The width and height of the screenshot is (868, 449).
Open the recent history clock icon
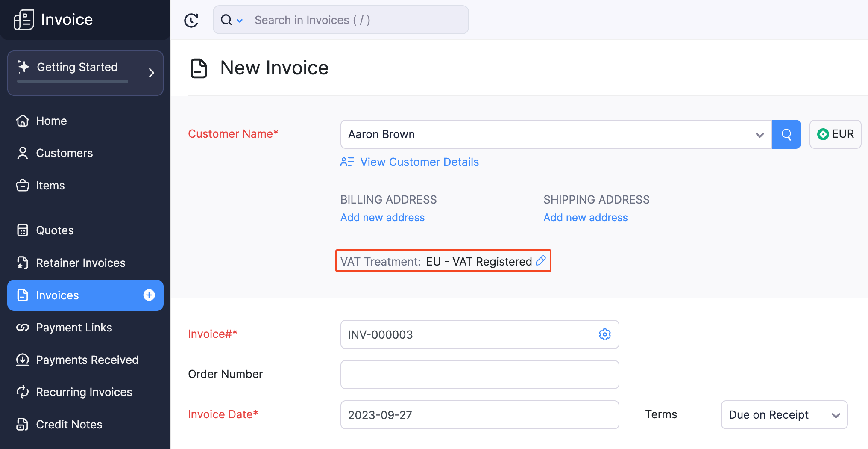pyautogui.click(x=191, y=20)
